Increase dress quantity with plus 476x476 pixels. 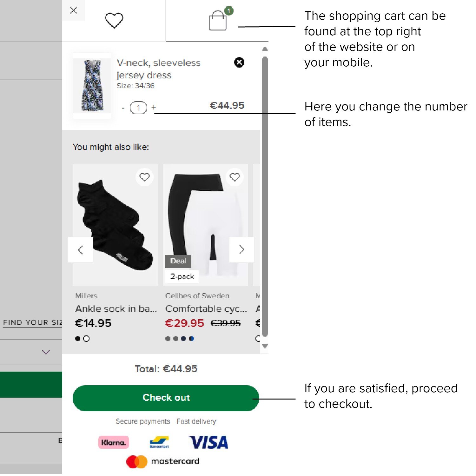[x=154, y=108]
